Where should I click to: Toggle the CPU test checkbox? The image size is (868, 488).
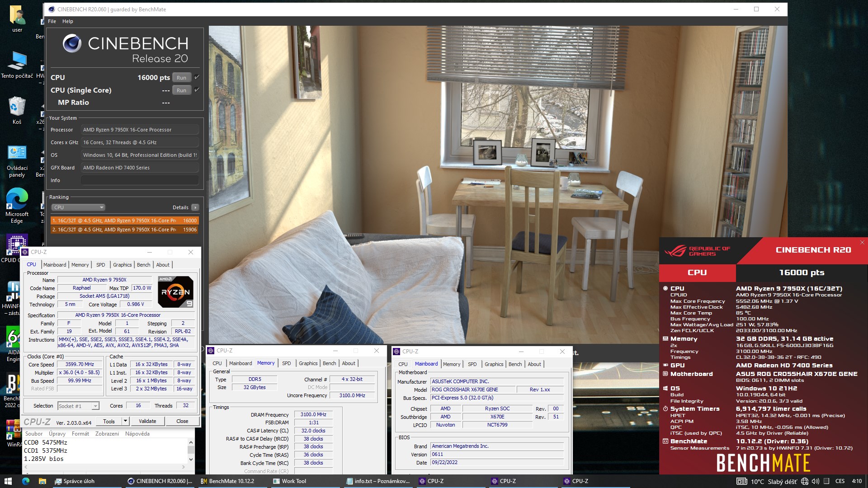pyautogui.click(x=197, y=77)
